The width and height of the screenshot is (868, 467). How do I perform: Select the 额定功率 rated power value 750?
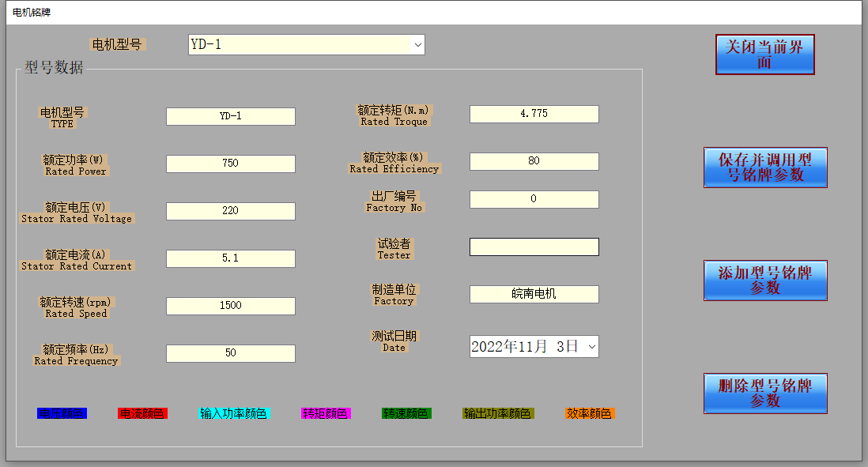coord(230,164)
